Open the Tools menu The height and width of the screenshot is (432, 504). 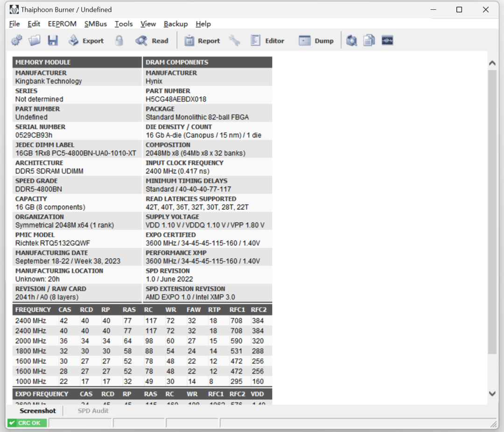click(124, 24)
